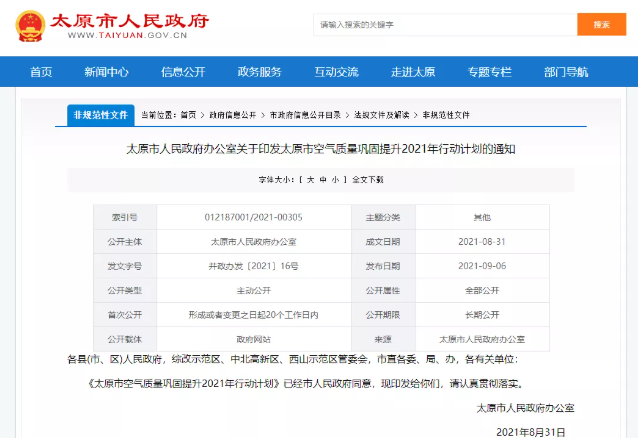Select 政务服务 in the navigation bar
Image resolution: width=638 pixels, height=438 pixels.
(259, 72)
